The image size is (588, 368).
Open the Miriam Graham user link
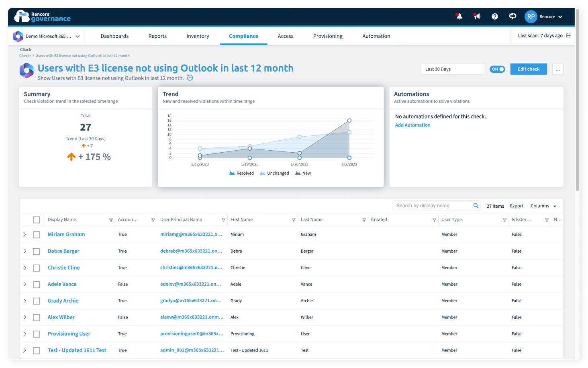[x=66, y=235]
